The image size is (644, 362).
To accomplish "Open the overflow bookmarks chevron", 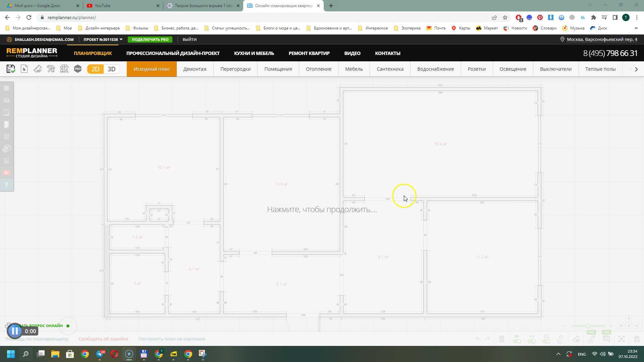I will (x=637, y=28).
